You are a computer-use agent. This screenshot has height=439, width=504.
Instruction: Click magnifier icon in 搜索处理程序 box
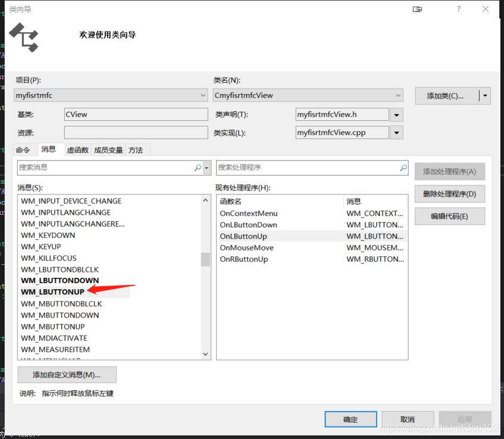click(403, 167)
